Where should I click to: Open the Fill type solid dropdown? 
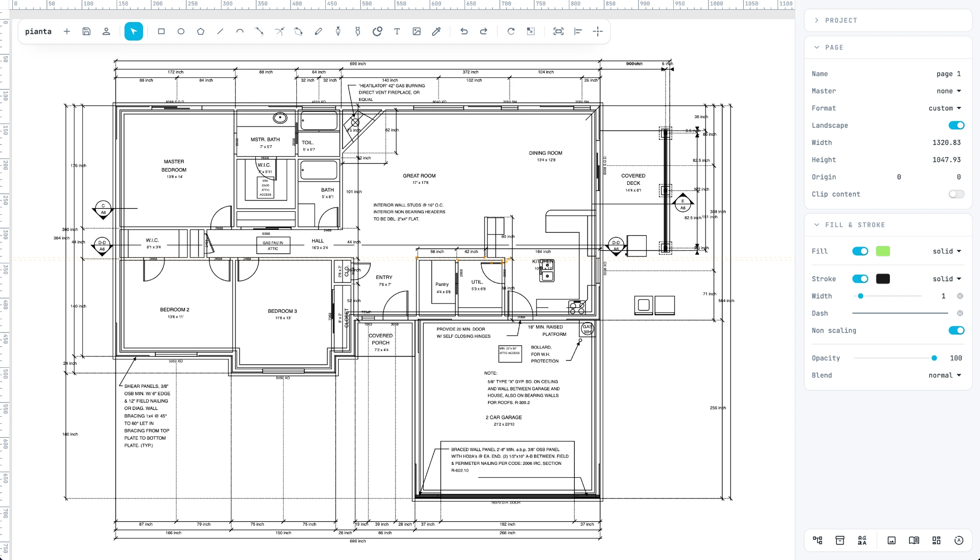(947, 251)
